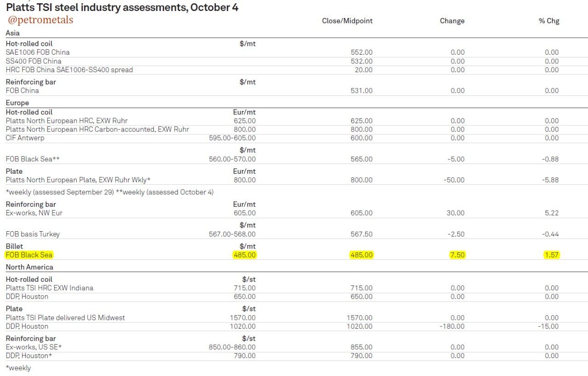Click the % Chg column header
Viewport: 588px width, 376px height.
[549, 21]
